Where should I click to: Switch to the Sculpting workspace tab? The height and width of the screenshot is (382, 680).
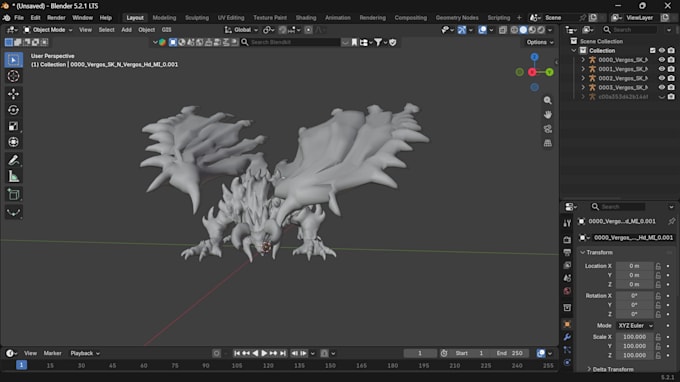click(197, 18)
